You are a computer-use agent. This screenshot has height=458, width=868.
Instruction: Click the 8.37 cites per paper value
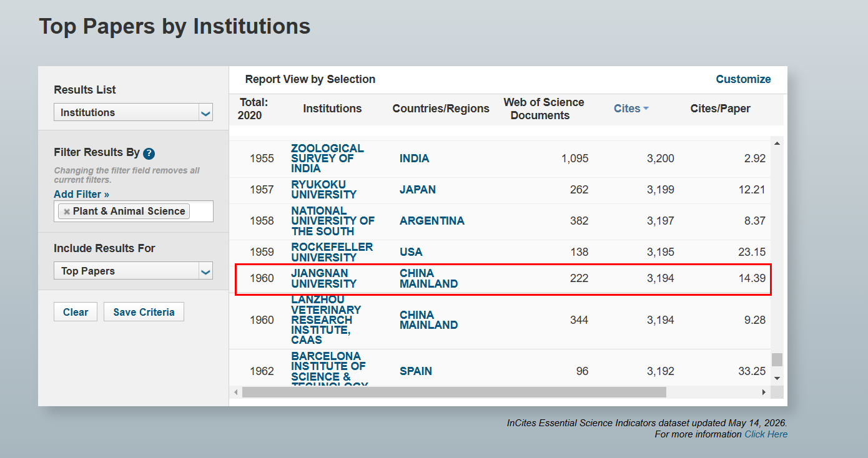click(x=755, y=221)
